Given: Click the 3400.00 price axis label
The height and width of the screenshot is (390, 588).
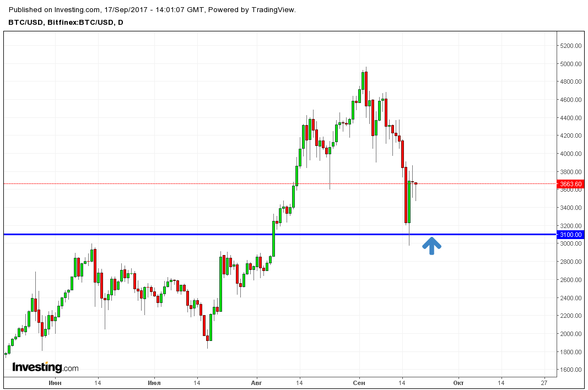Looking at the screenshot, I should coord(571,208).
